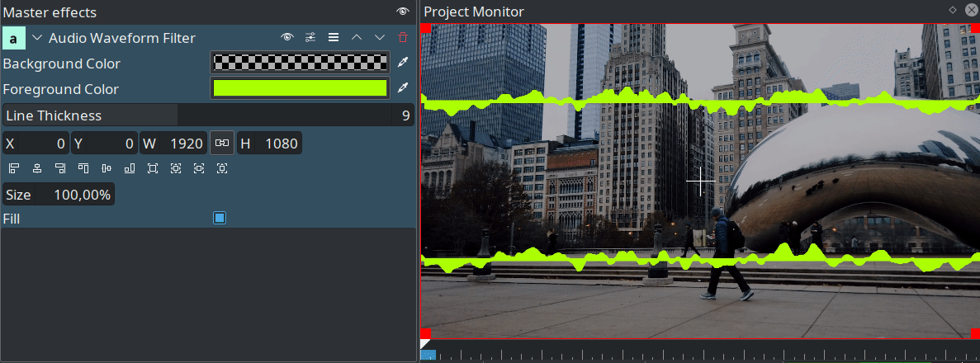Click the center crosshair in the Project Monitor

click(701, 181)
